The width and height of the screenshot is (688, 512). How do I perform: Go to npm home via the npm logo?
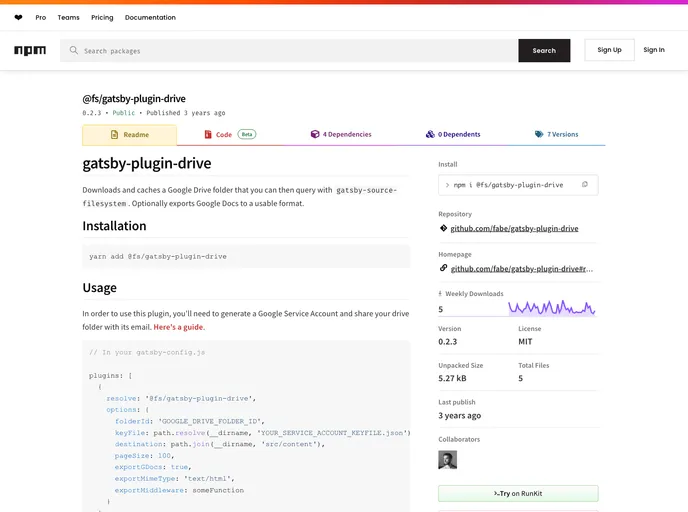pos(30,50)
